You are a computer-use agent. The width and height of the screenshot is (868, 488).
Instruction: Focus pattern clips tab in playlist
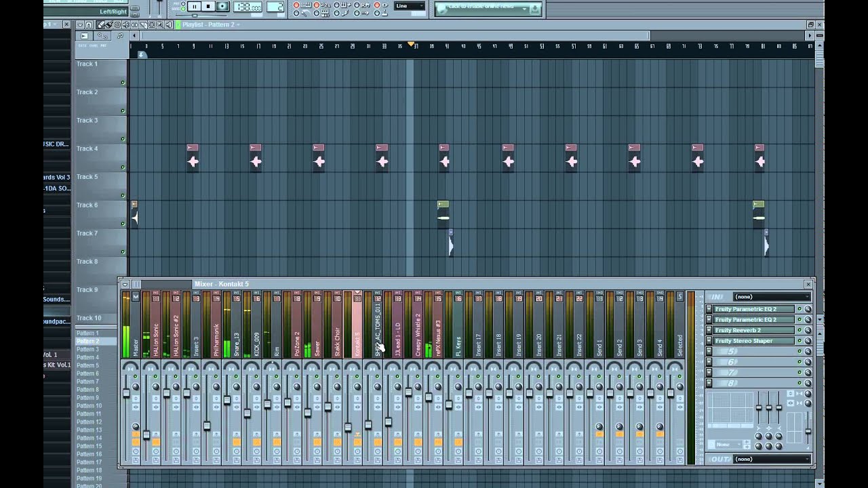point(120,36)
